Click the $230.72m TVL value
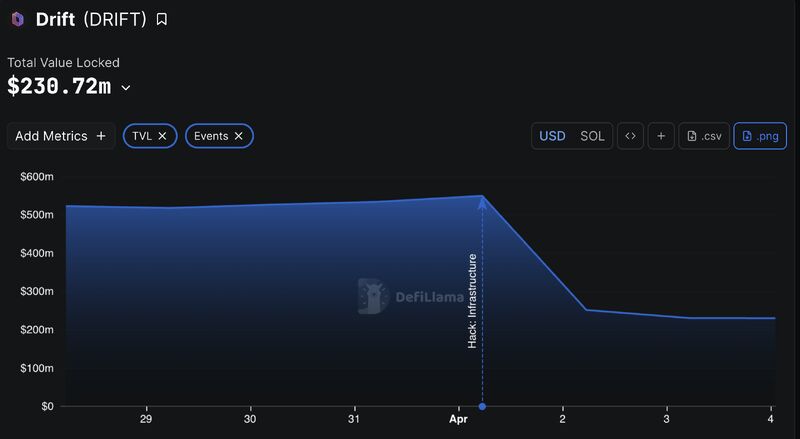This screenshot has height=439, width=800. pos(59,87)
